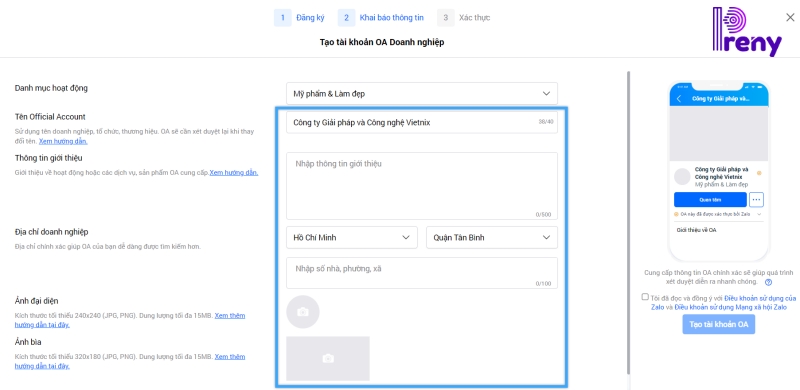Open Xem hướng dẫn link under Thông tin giới thiệu
This screenshot has height=390, width=800.
pos(234,173)
